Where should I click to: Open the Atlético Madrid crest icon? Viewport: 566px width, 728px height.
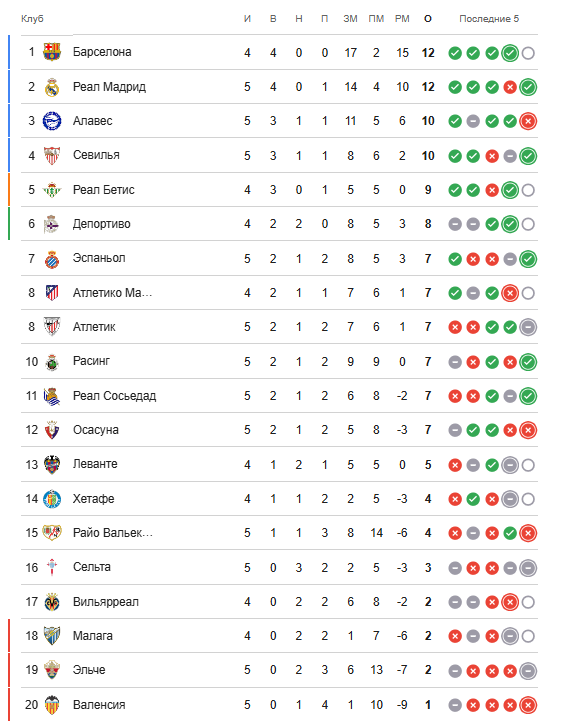click(52, 293)
